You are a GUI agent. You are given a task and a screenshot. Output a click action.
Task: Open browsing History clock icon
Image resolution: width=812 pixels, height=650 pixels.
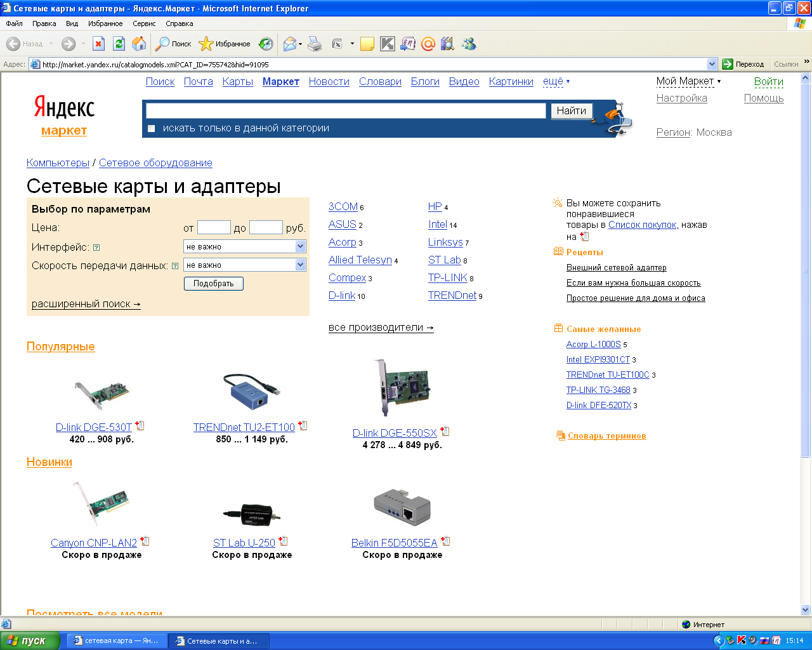click(266, 44)
